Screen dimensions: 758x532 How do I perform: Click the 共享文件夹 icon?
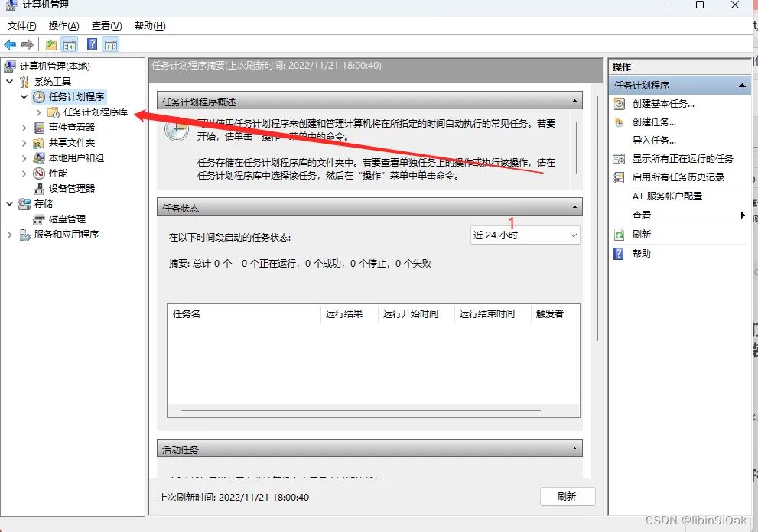pyautogui.click(x=39, y=143)
